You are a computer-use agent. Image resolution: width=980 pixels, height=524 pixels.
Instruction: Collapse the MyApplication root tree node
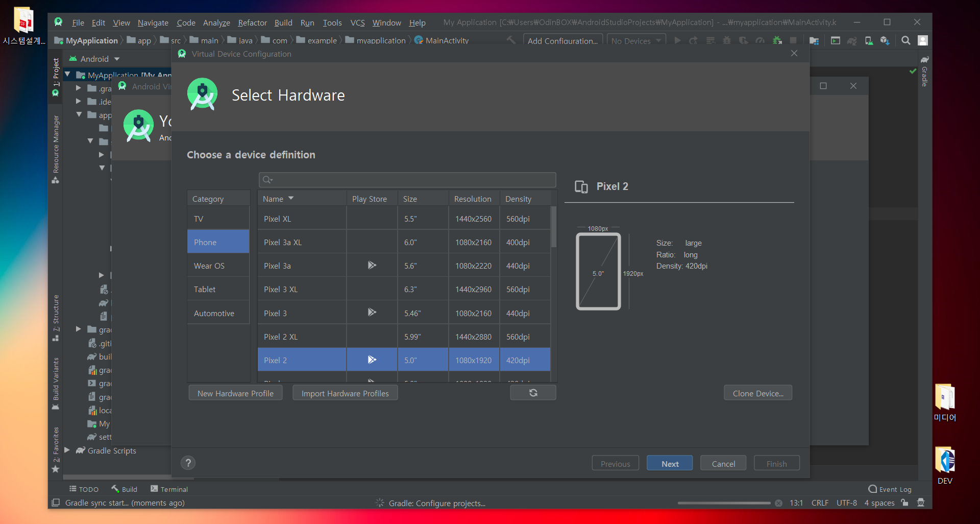[67, 75]
